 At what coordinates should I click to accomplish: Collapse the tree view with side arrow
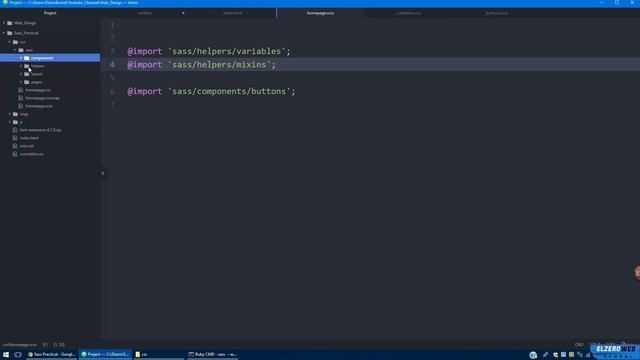coord(102,173)
